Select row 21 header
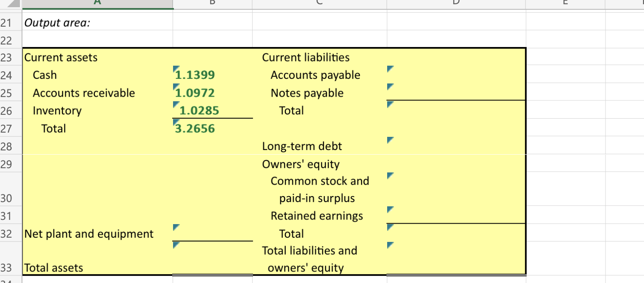Image resolution: width=644 pixels, height=283 pixels. tap(11, 22)
